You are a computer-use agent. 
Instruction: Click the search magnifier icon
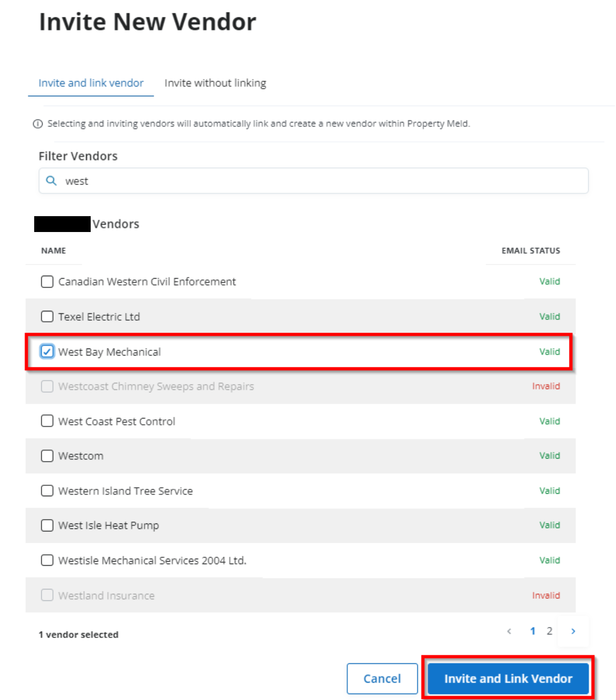click(52, 180)
